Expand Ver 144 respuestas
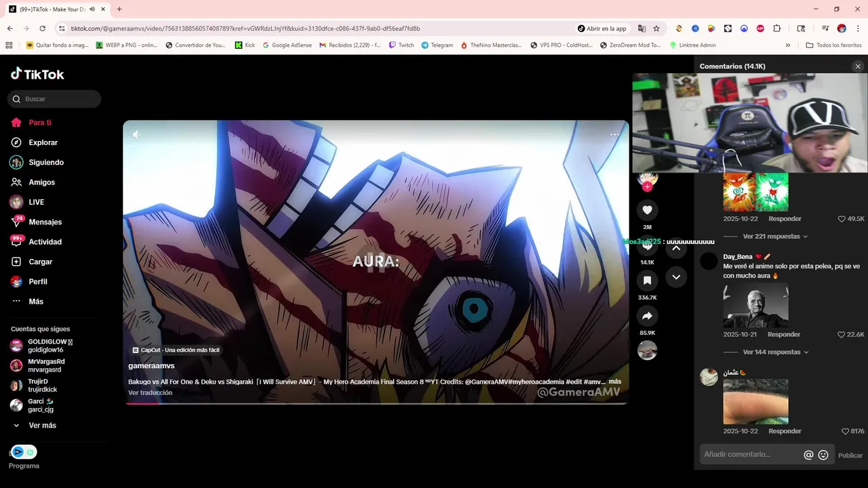Viewport: 868px width, 488px height. (x=776, y=352)
